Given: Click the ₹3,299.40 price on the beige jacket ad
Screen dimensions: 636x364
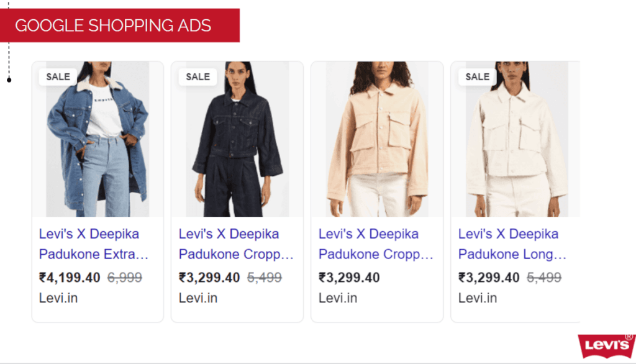Looking at the screenshot, I should click(350, 278).
